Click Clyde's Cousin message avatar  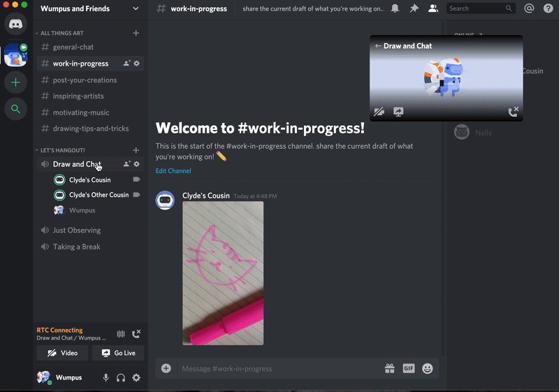tap(165, 201)
